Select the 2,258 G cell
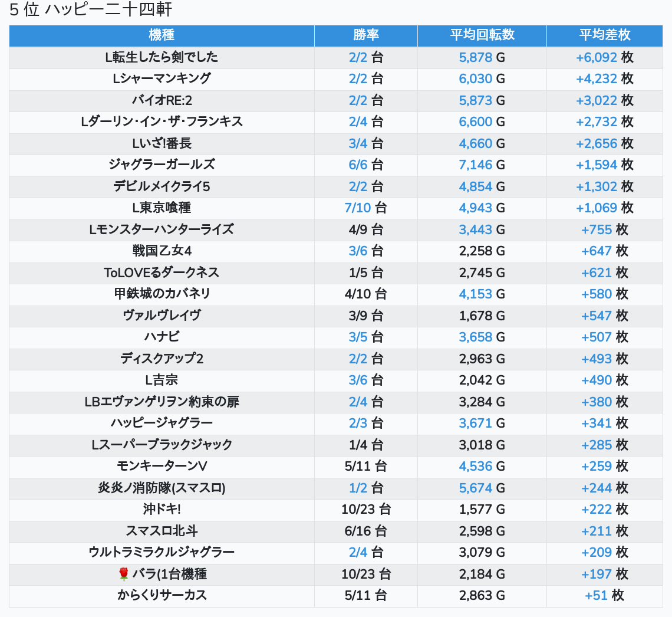Screen dimensions: 672x617 pyautogui.click(x=482, y=251)
